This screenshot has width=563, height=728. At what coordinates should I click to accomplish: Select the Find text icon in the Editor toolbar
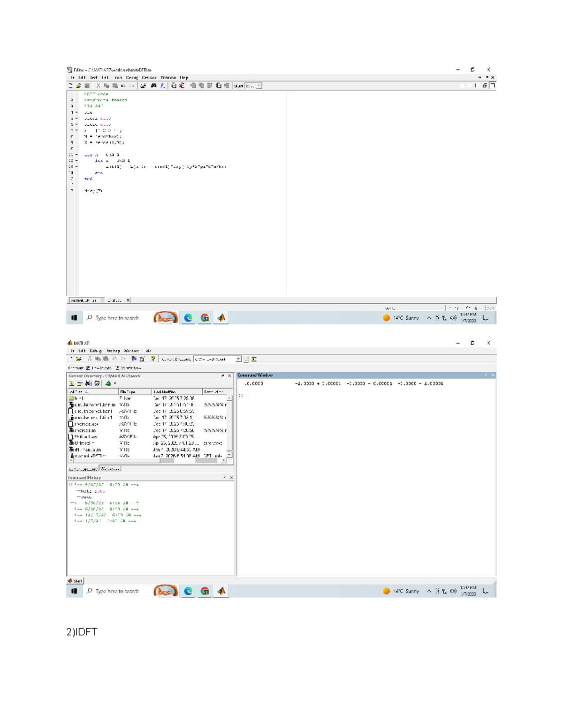click(153, 85)
